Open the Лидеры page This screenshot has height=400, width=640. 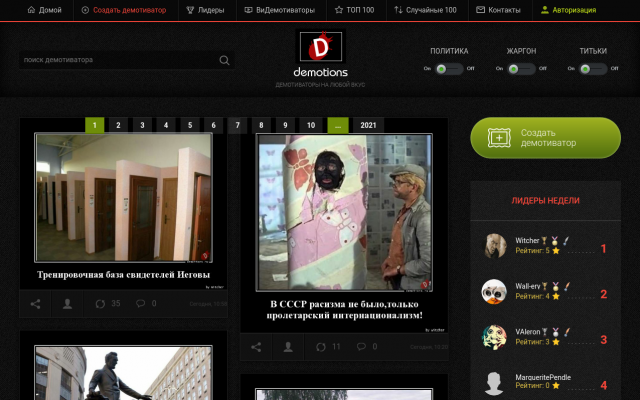click(x=205, y=10)
